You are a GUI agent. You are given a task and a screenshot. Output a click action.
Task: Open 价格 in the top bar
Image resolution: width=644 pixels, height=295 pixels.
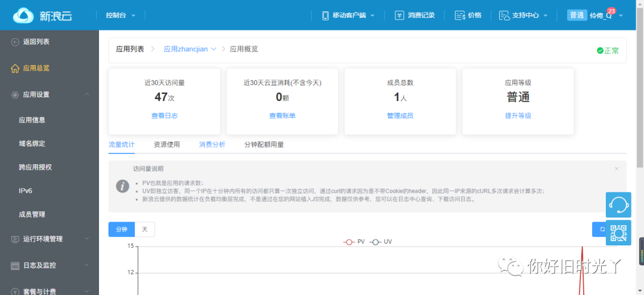pyautogui.click(x=475, y=16)
